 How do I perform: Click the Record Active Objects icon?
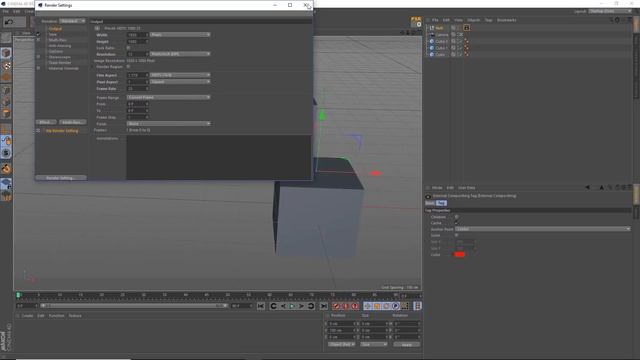[336, 306]
